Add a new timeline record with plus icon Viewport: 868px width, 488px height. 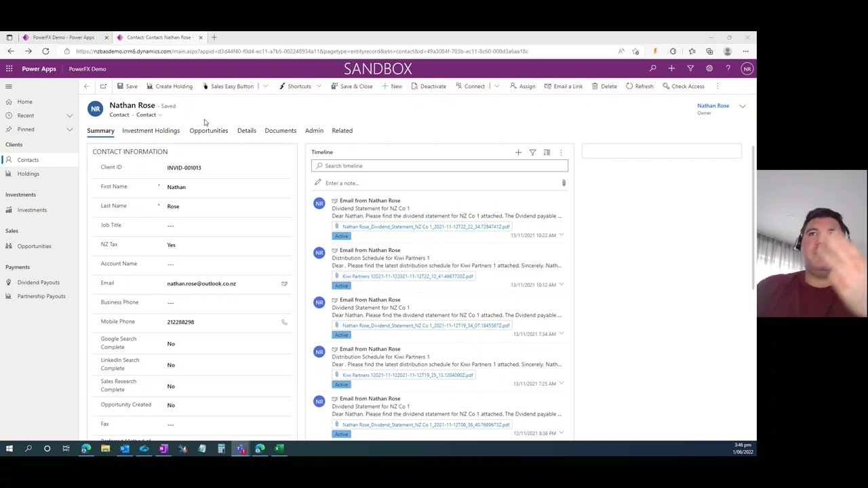[518, 152]
